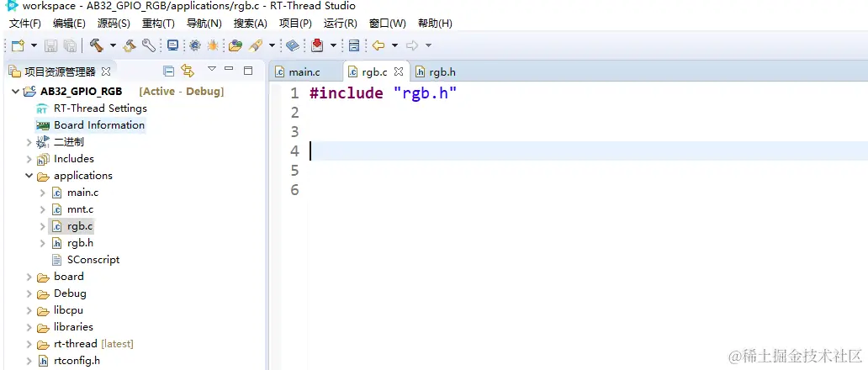Maximize the project explorer panel

point(248,71)
